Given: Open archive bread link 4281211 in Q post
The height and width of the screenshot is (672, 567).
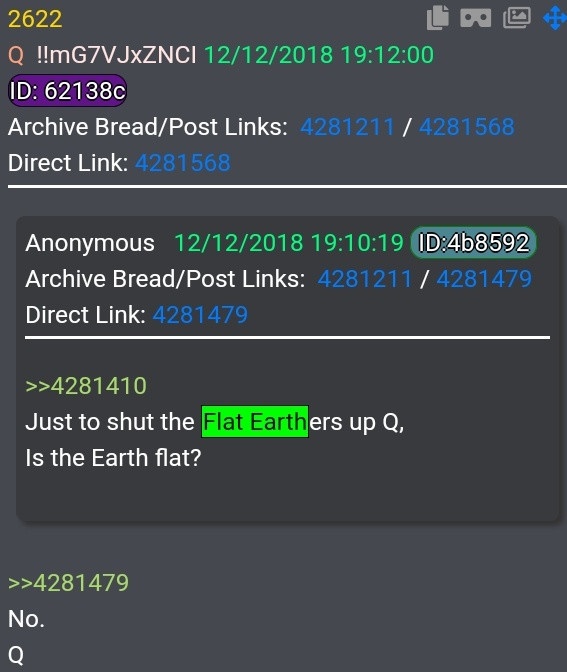Looking at the screenshot, I should click(x=347, y=127).
